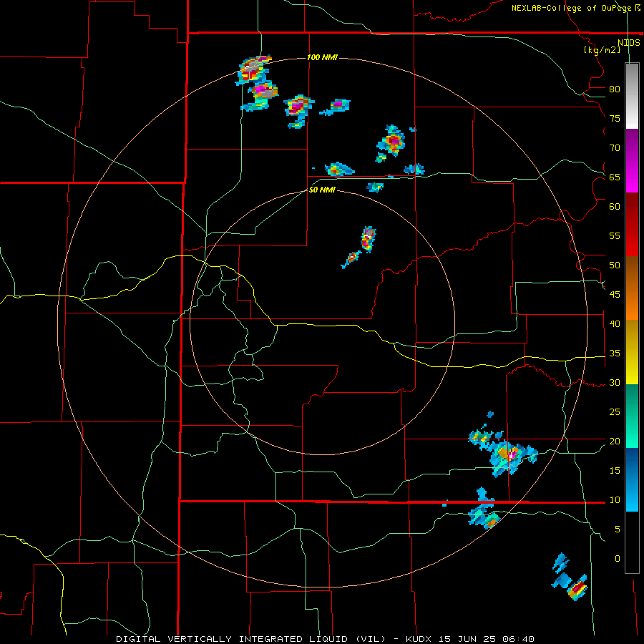The height and width of the screenshot is (644, 644).
Task: Click the 55 value on the color scale
Action: [x=615, y=235]
